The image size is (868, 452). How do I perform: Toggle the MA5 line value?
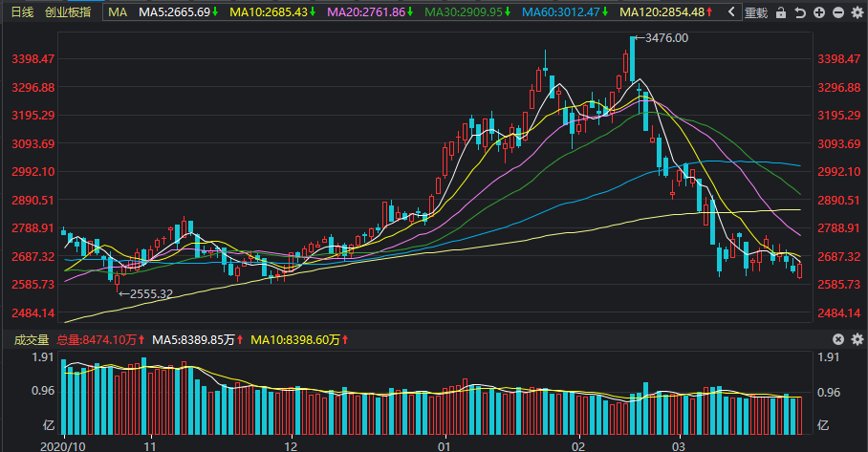(x=179, y=12)
